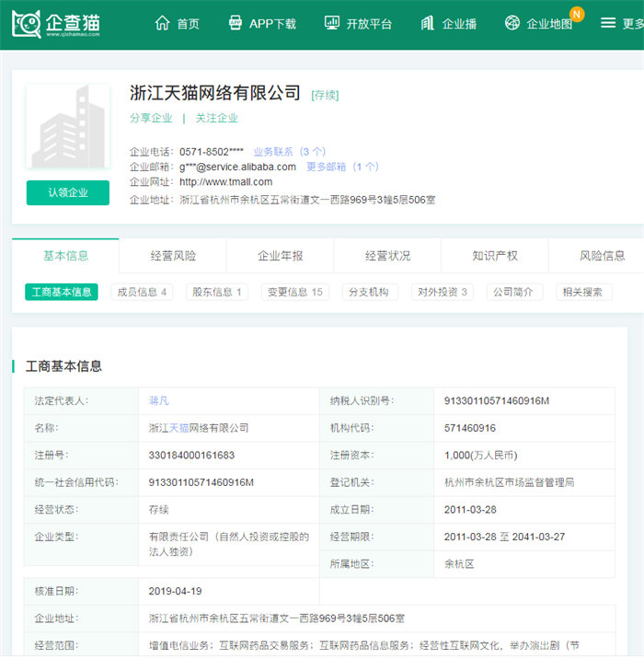Click the APP download phone icon

pos(236,23)
